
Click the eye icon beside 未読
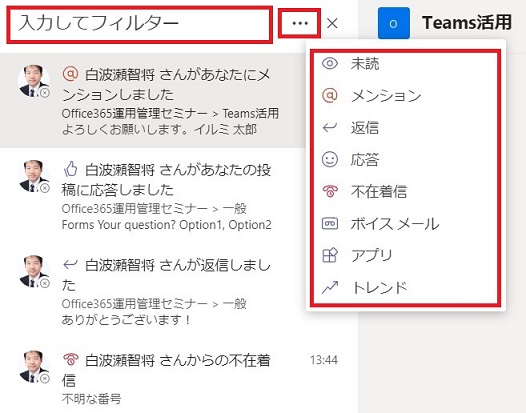point(330,63)
